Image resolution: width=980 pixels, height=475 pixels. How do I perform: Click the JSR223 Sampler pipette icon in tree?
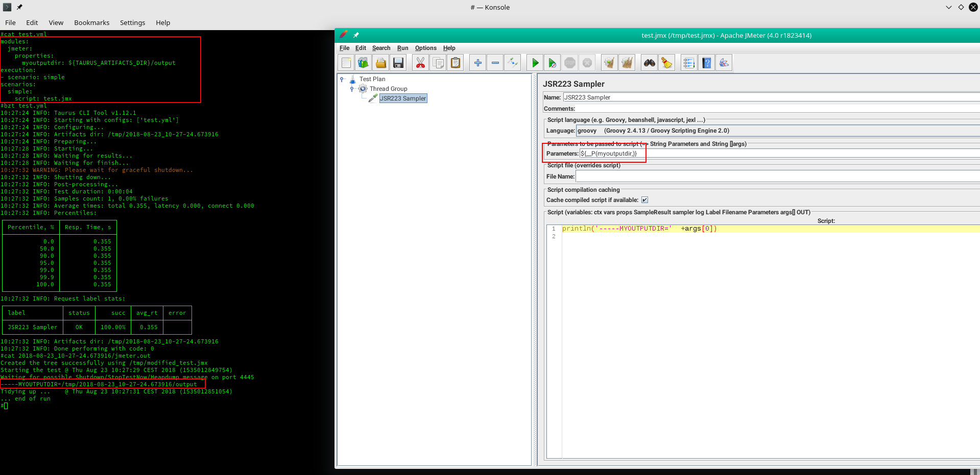coord(373,98)
